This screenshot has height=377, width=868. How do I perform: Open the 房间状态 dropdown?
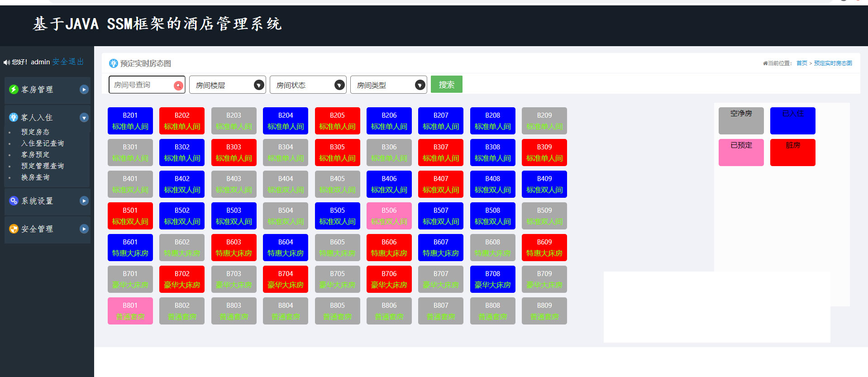click(308, 85)
